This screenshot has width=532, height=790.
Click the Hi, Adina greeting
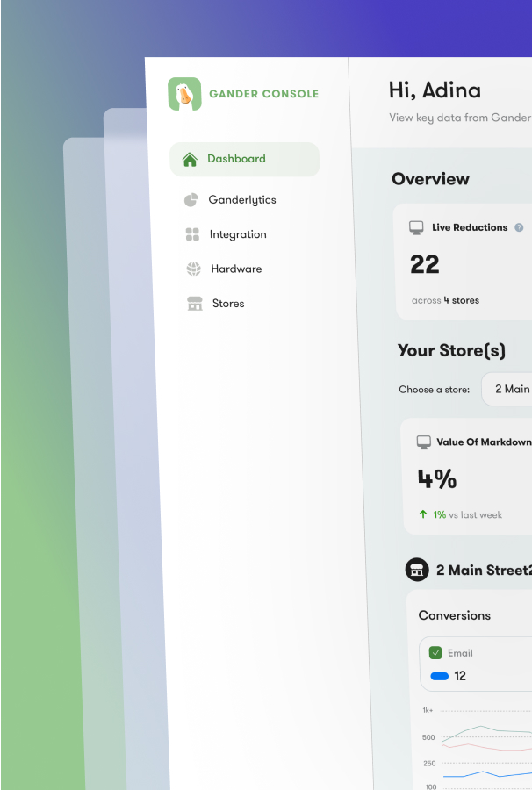point(435,90)
